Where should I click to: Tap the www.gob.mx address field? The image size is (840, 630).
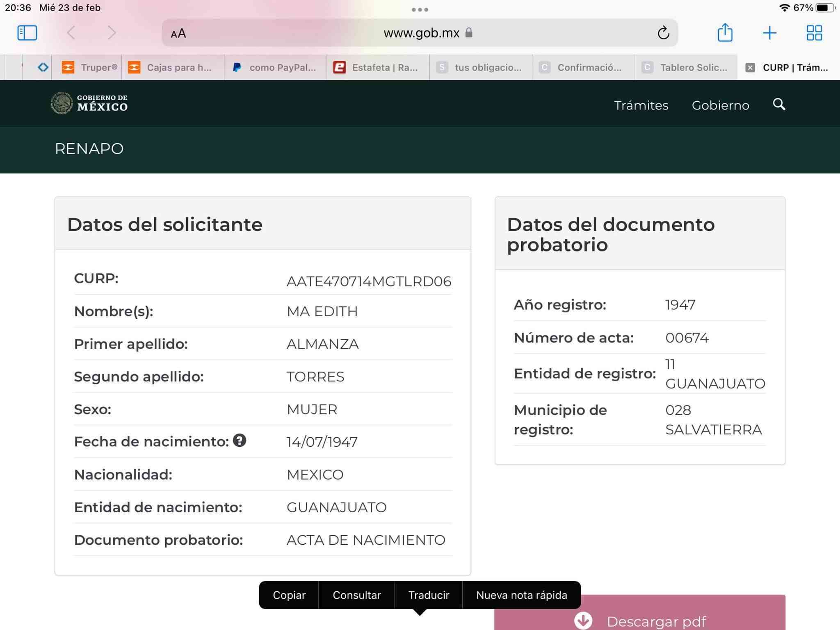pyautogui.click(x=421, y=33)
